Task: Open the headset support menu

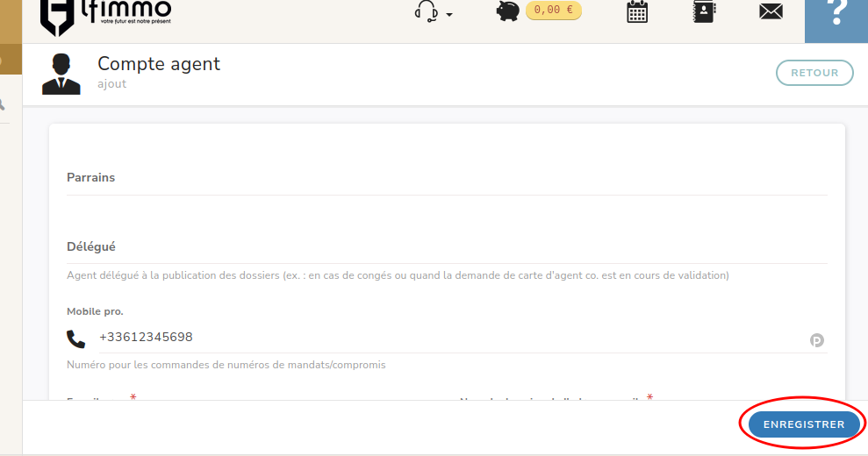Action: point(427,12)
